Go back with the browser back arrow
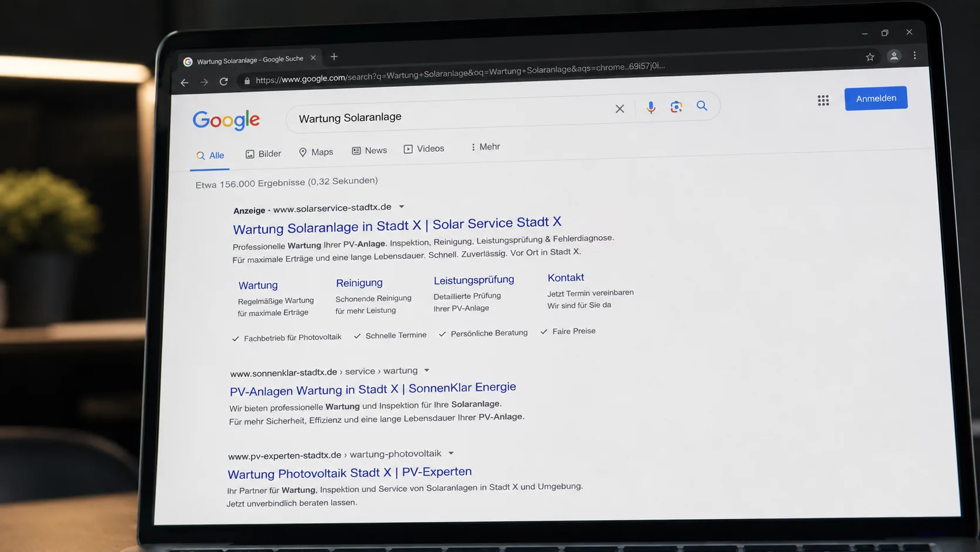The width and height of the screenshot is (980, 552). [x=185, y=83]
